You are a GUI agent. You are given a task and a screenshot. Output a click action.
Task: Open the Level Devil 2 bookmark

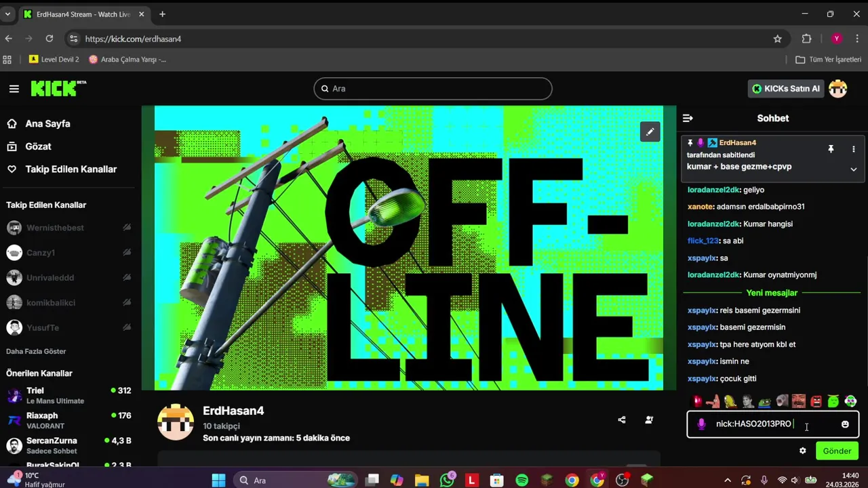(54, 59)
